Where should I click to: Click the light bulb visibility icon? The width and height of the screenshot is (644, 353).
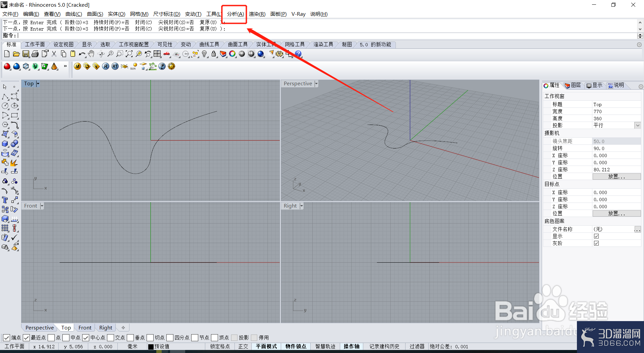click(204, 54)
